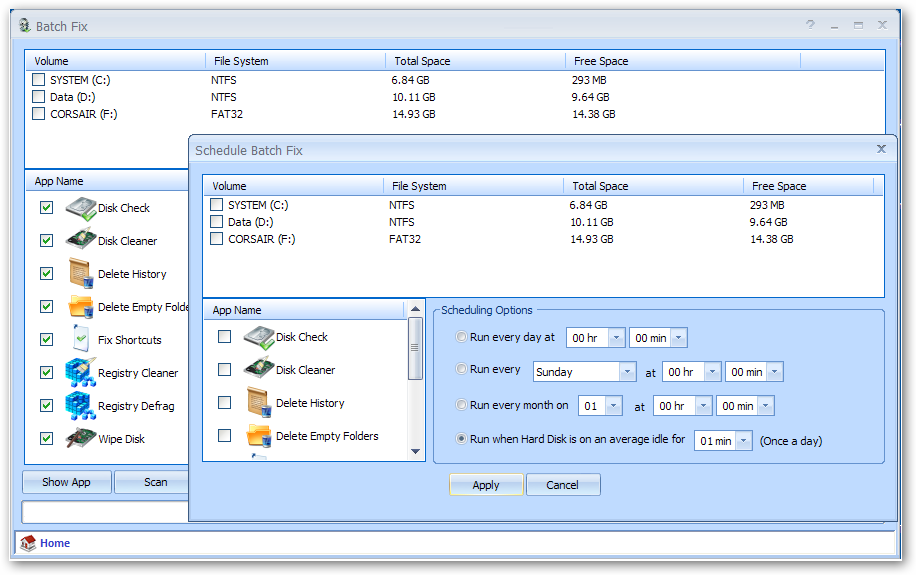Open monthly minute dropdown
The image size is (916, 575).
pos(766,406)
